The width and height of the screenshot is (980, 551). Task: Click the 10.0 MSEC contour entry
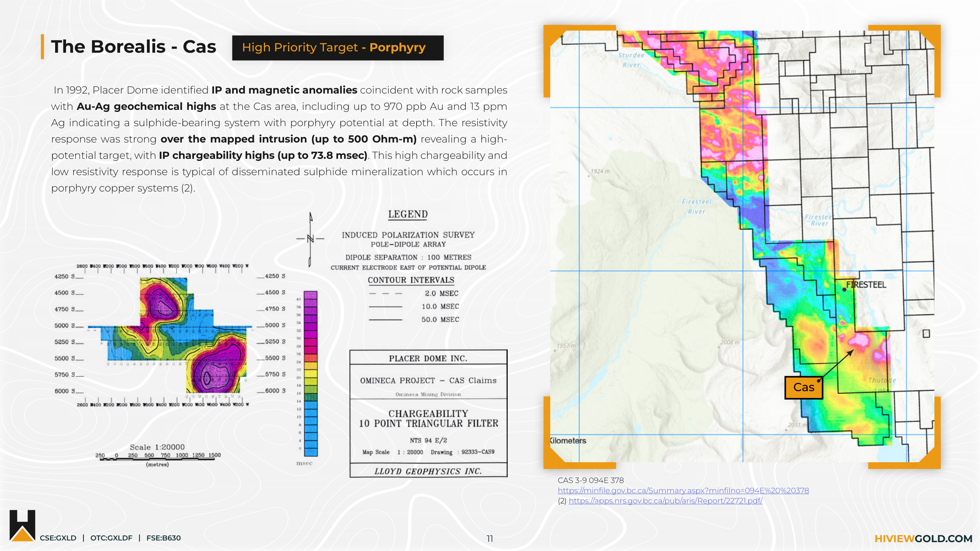(x=414, y=306)
